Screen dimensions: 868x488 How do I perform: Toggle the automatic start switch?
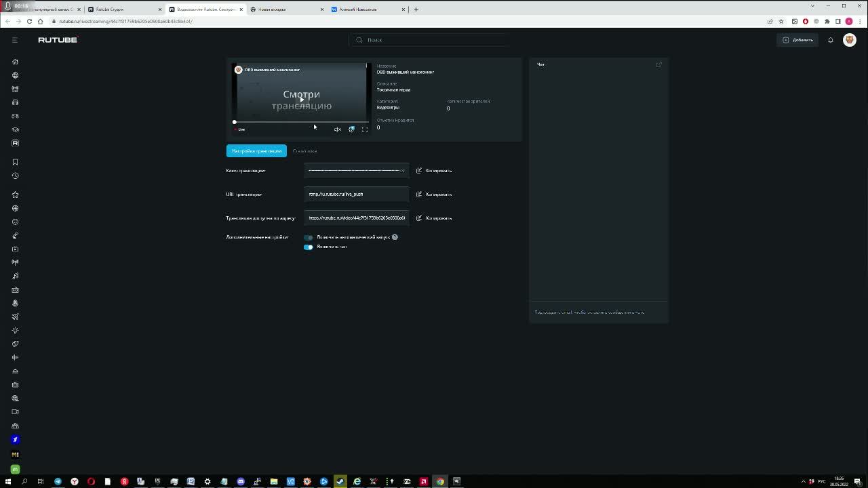click(x=309, y=237)
